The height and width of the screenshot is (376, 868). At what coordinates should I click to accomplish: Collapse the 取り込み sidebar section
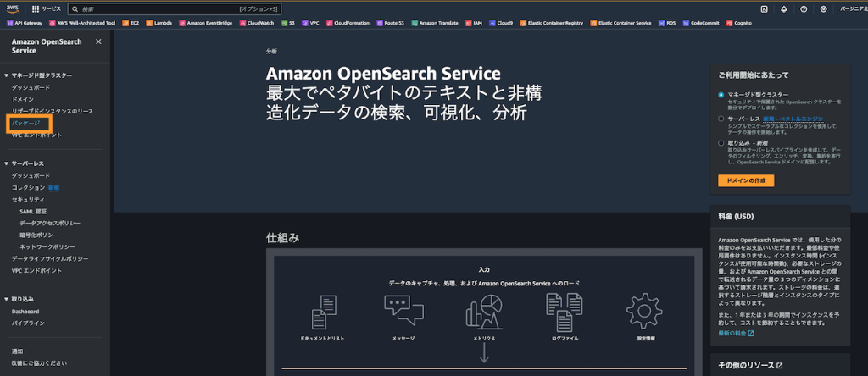[x=6, y=299]
